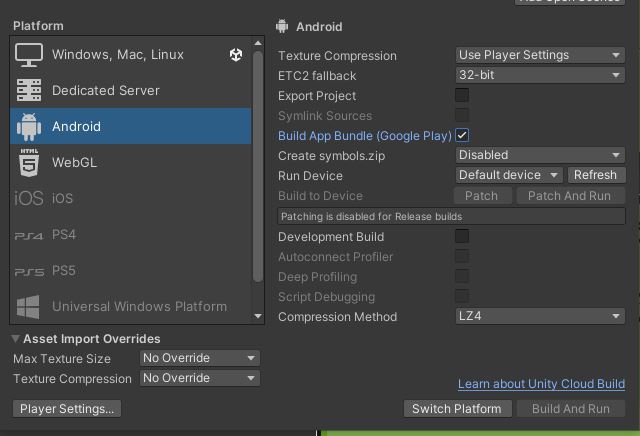Viewport: 640px width, 436px height.
Task: Click the iOS platform logo icon
Action: (x=29, y=198)
